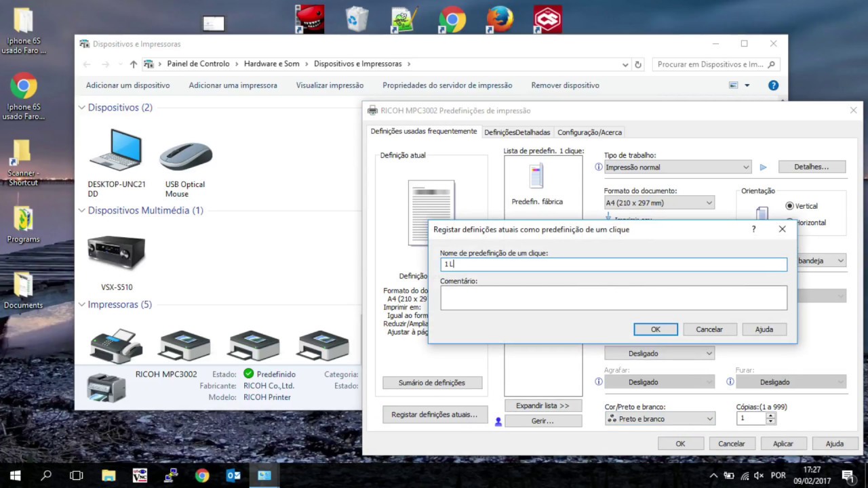Screen dimensions: 868x488
Task: Refresh the Dispositivos e Impressoras address bar
Action: [x=638, y=64]
